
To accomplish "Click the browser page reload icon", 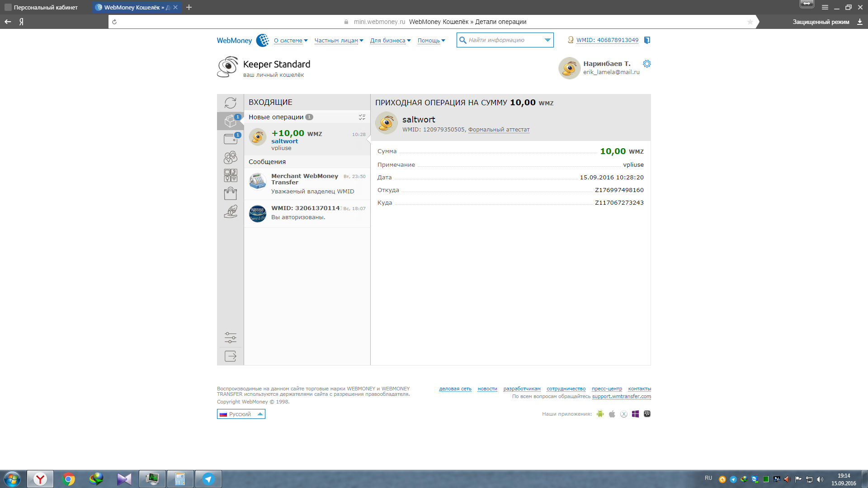I will 114,22.
